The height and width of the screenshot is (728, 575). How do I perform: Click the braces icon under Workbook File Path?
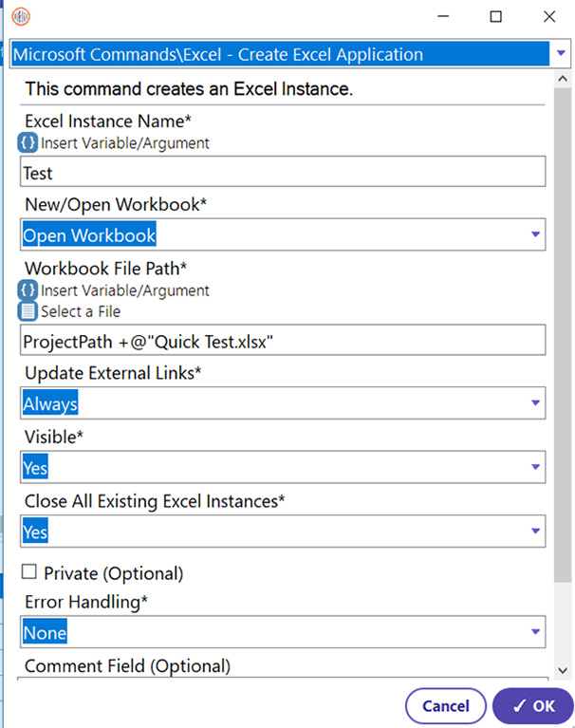click(x=28, y=290)
